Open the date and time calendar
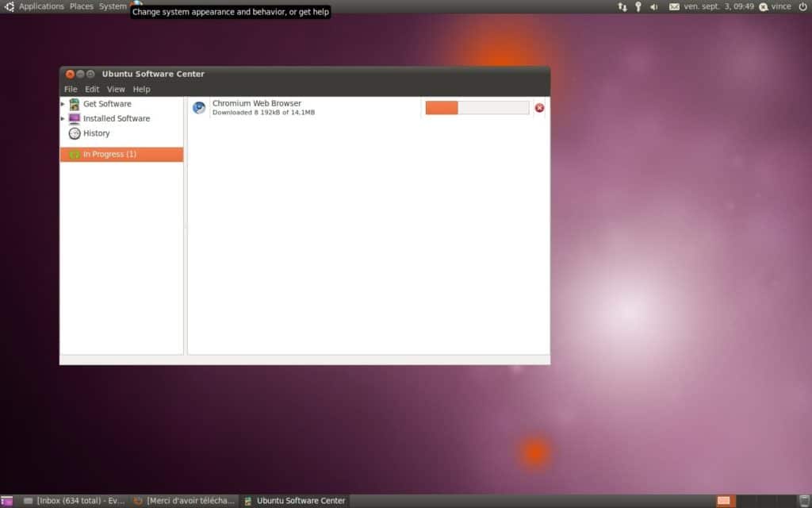Image resolution: width=812 pixels, height=508 pixels. coord(718,6)
